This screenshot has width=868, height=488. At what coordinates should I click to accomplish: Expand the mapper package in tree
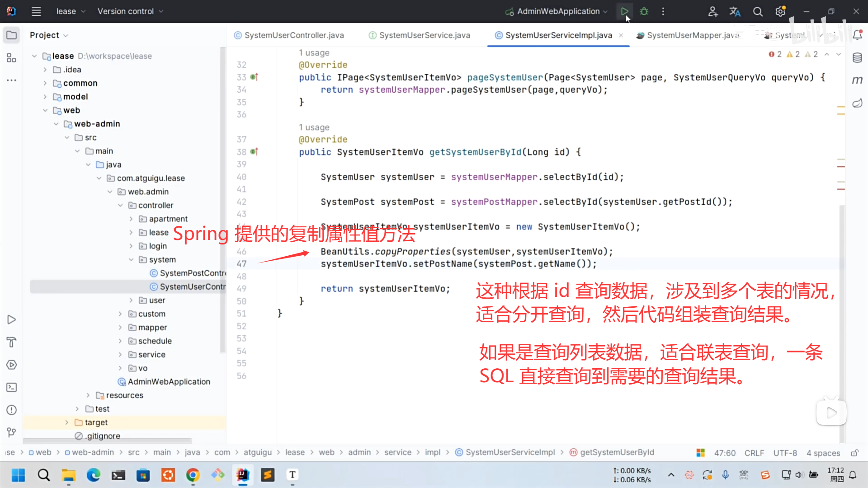tap(120, 327)
